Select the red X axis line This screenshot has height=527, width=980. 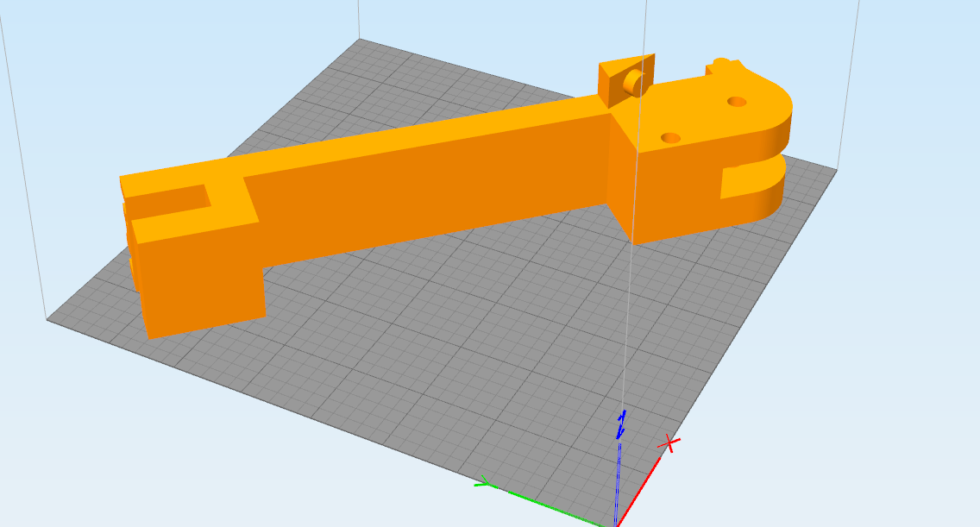[x=640, y=487]
